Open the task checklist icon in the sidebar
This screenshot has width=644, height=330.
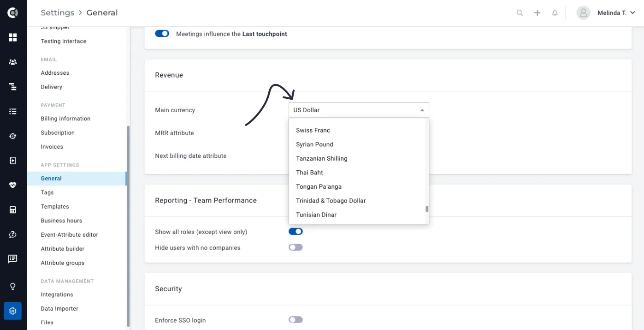point(13,111)
